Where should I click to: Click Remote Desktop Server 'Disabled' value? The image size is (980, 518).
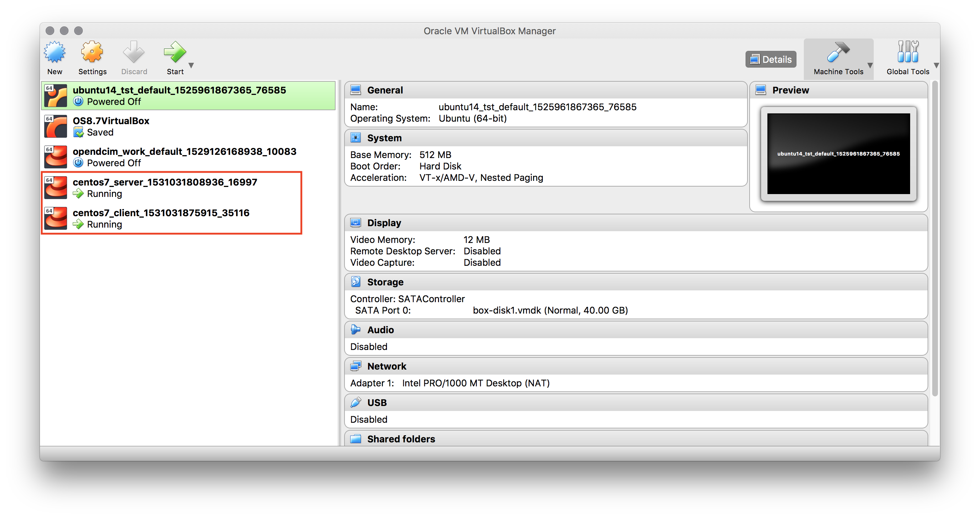tap(482, 251)
